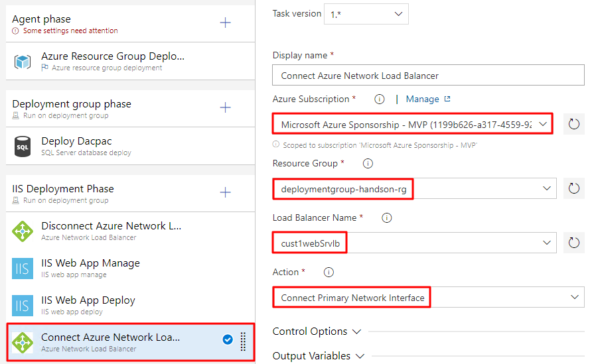
Task: Click the Display name input field
Action: click(x=429, y=75)
